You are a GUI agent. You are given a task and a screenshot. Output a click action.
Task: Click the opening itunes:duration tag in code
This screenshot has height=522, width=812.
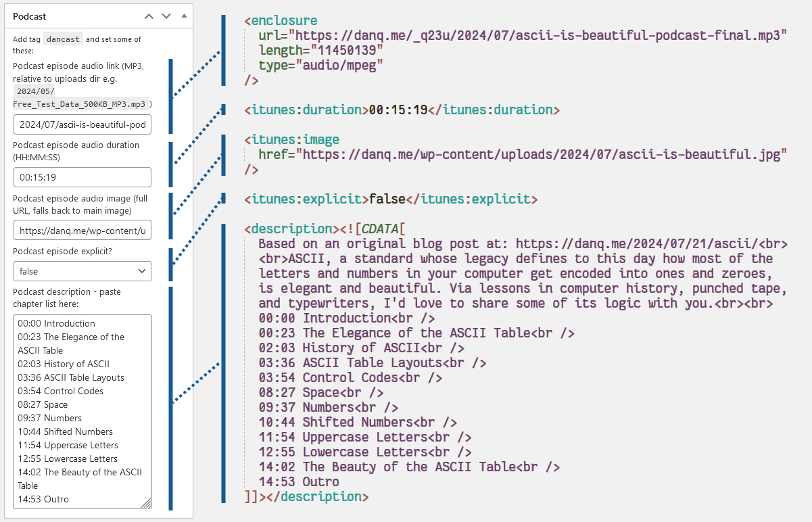click(x=306, y=110)
